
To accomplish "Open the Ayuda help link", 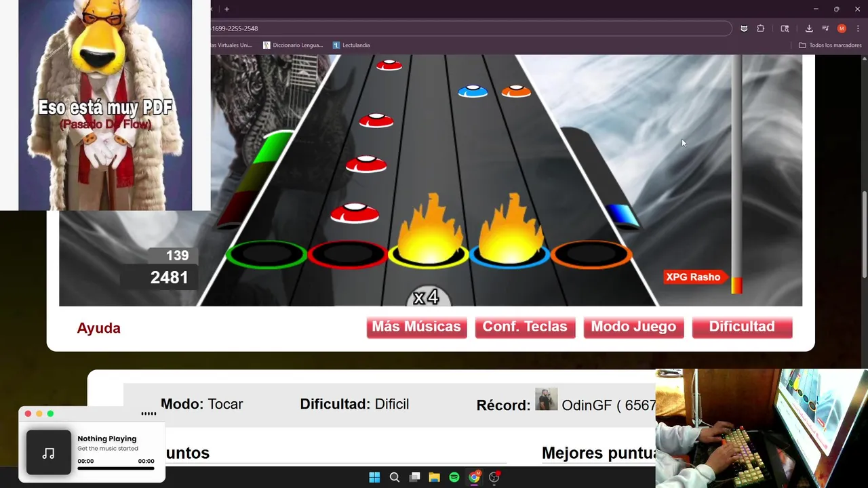I will pos(99,328).
